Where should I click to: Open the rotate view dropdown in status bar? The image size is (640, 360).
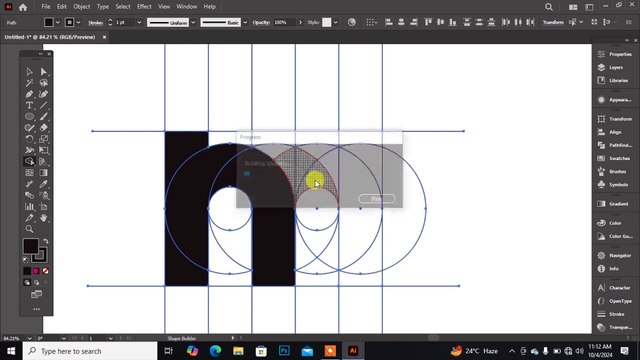[64, 338]
